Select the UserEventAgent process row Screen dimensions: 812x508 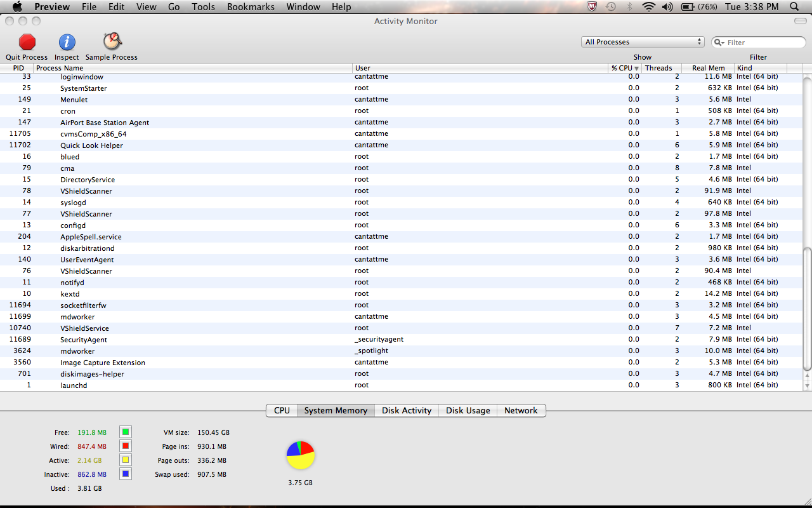[x=402, y=260]
